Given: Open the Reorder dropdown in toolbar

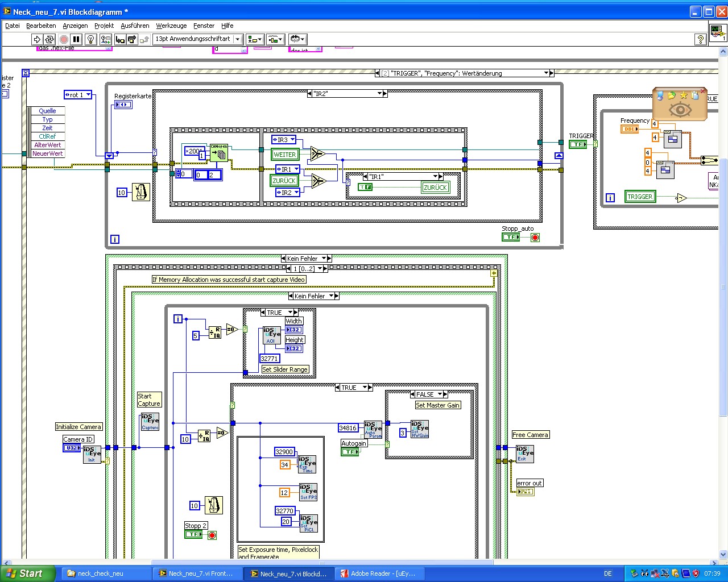Looking at the screenshot, I should [297, 39].
